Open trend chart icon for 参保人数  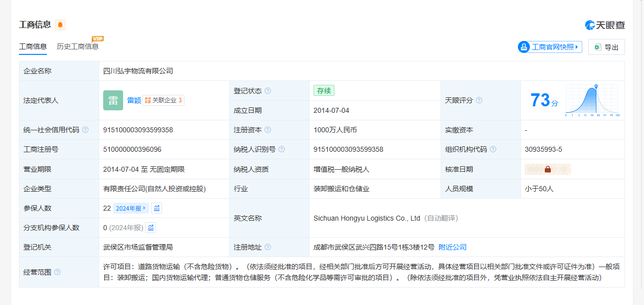point(157,208)
